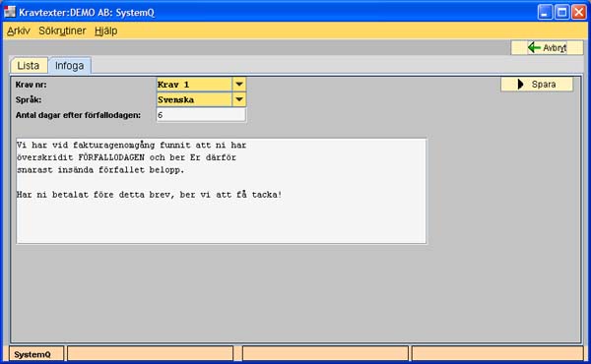The image size is (591, 364).
Task: Open the Hjälp menu
Action: point(106,30)
